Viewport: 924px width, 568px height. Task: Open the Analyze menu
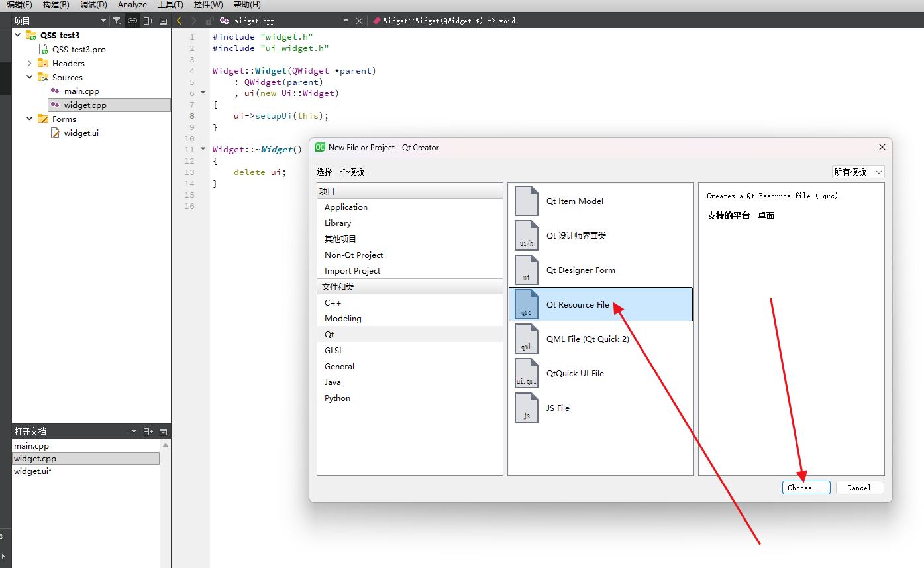click(x=132, y=5)
